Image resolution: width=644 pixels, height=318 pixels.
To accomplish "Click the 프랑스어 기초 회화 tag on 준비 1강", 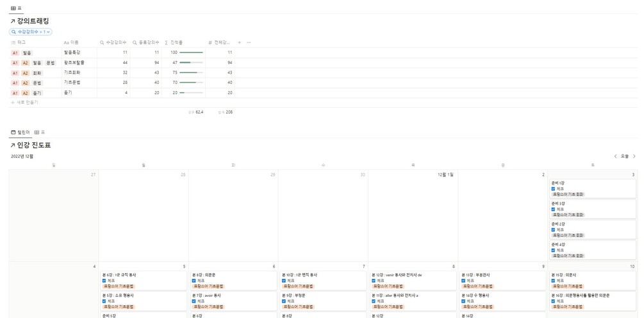I will (x=568, y=194).
